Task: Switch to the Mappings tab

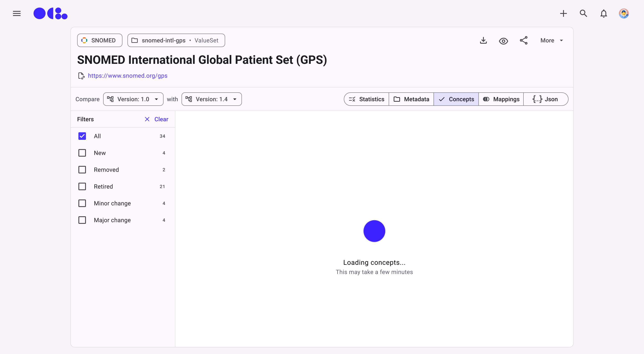Action: click(501, 99)
